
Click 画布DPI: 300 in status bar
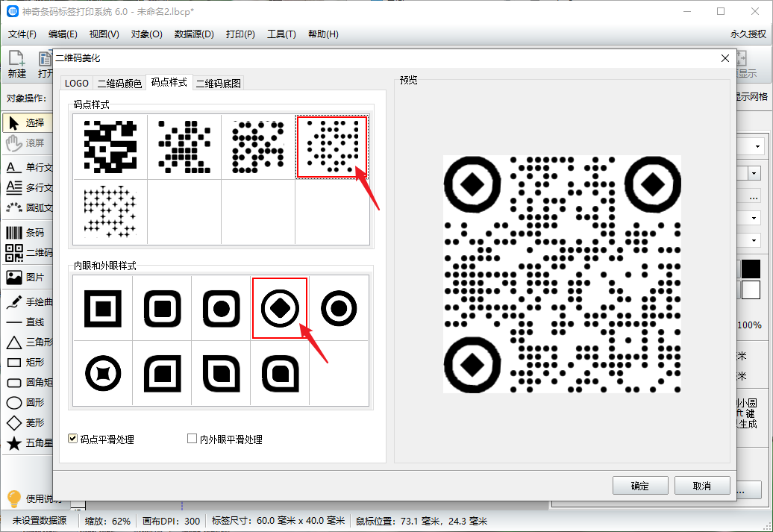coord(171,521)
